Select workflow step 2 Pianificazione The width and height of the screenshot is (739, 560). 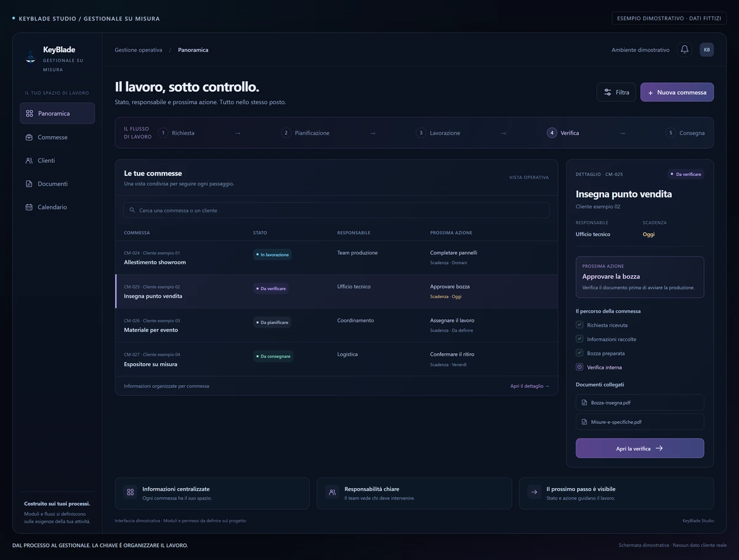305,133
